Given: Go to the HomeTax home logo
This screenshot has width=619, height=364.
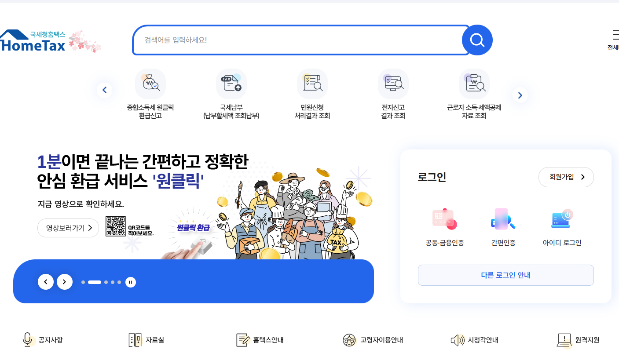Looking at the screenshot, I should [33, 40].
